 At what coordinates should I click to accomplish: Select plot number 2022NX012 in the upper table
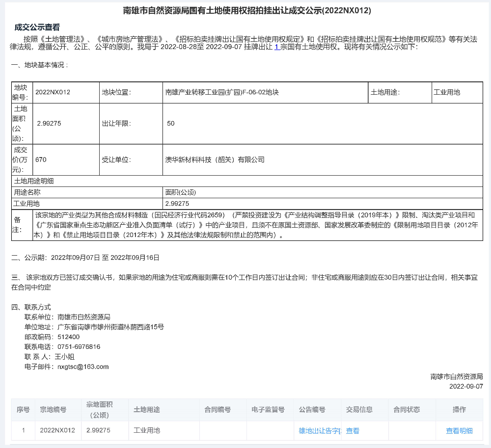[53, 92]
